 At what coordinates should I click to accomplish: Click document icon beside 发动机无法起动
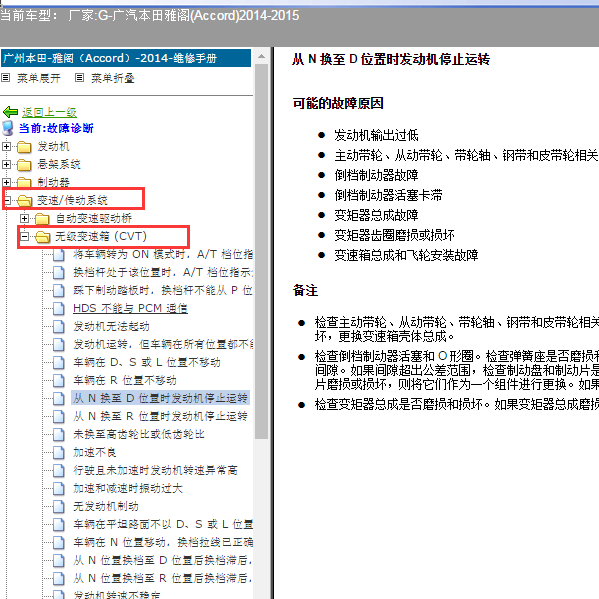point(58,326)
